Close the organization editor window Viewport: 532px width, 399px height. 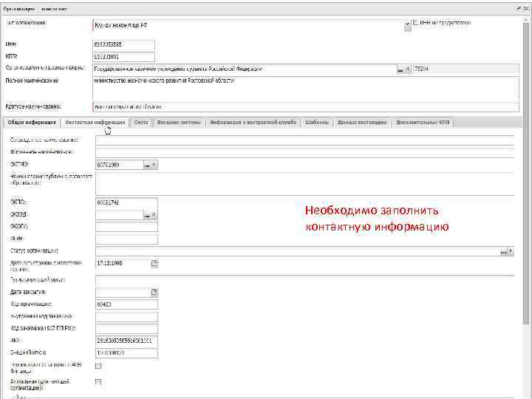527,9
